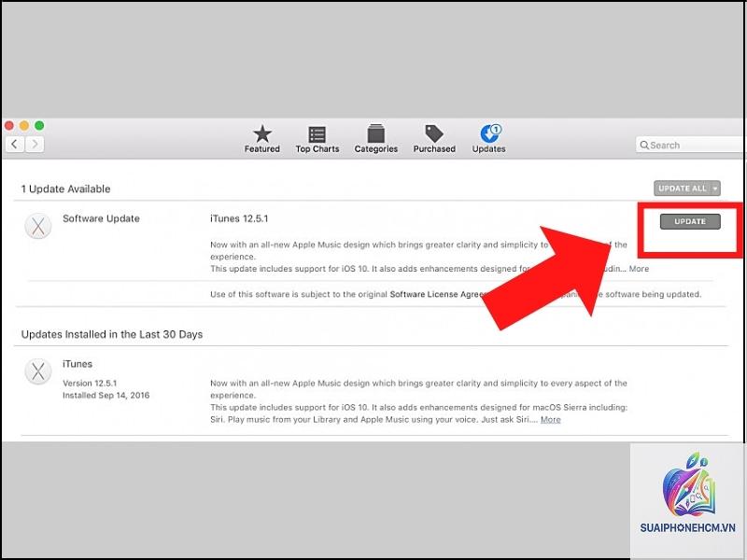Click UPDATE for iTunes 12.5.1
Viewport: 747px width, 560px height.
pyautogui.click(x=690, y=221)
